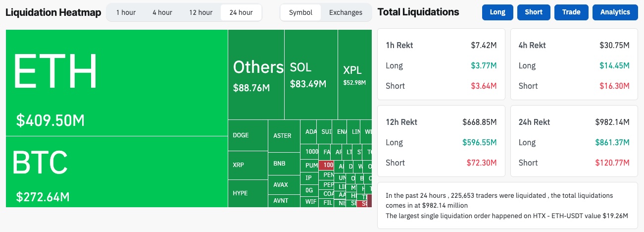Toggle heatmap view to Exchanges

(x=346, y=12)
